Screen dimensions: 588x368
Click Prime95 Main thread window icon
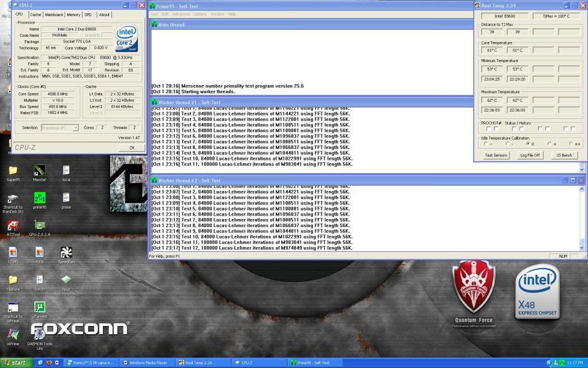(154, 24)
